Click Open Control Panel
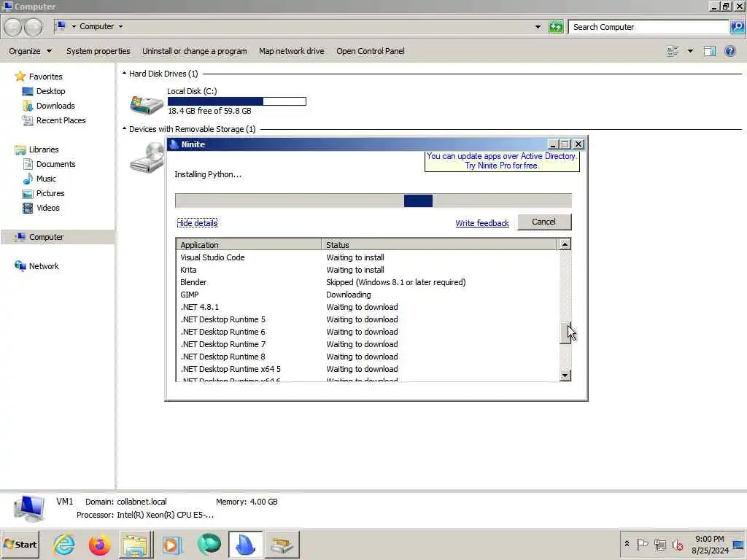 pos(370,51)
